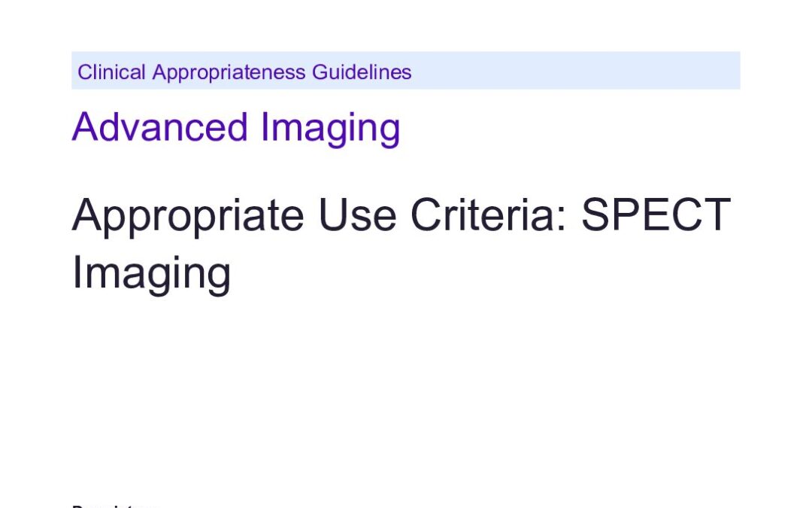The height and width of the screenshot is (508, 812).
Task: Click the letter "A" starting "Advanced Imaging"
Action: (x=84, y=126)
